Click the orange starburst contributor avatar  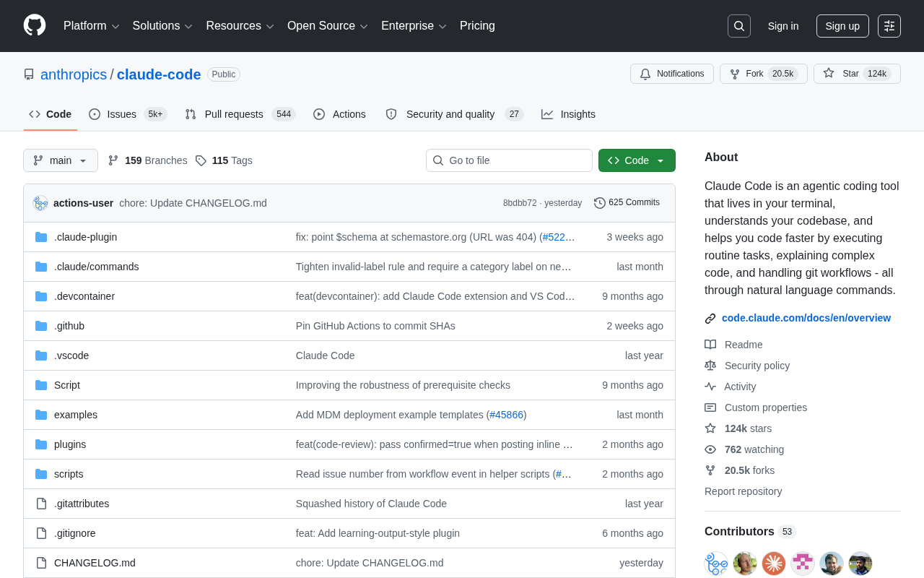pos(774,564)
